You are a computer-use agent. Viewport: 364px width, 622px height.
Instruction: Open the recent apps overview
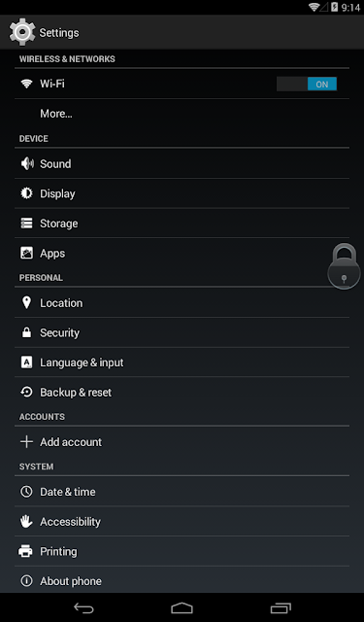pyautogui.click(x=281, y=607)
